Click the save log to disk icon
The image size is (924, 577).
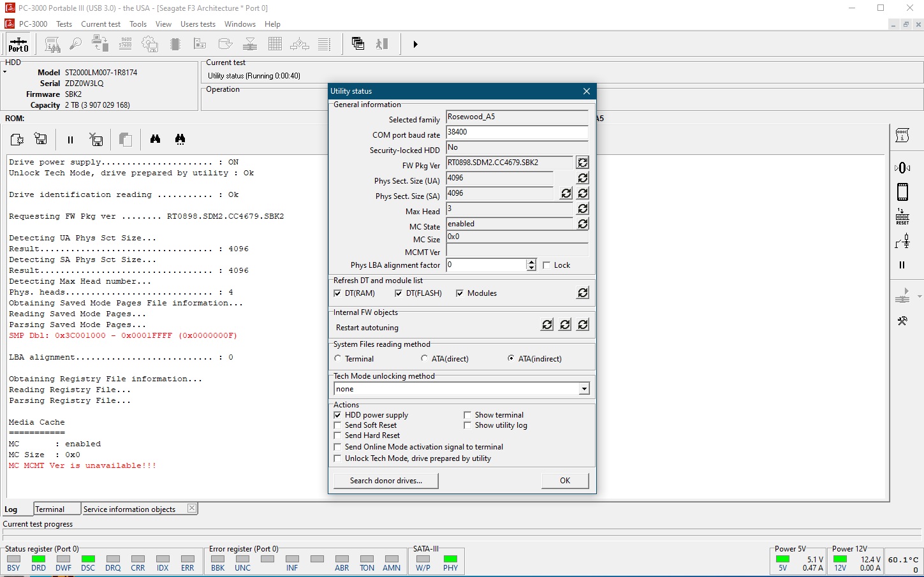pyautogui.click(x=41, y=139)
